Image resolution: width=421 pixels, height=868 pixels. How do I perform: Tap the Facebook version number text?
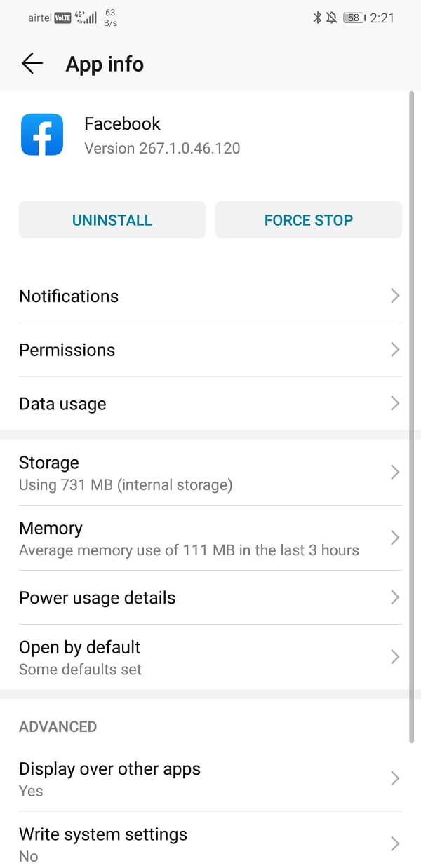162,149
